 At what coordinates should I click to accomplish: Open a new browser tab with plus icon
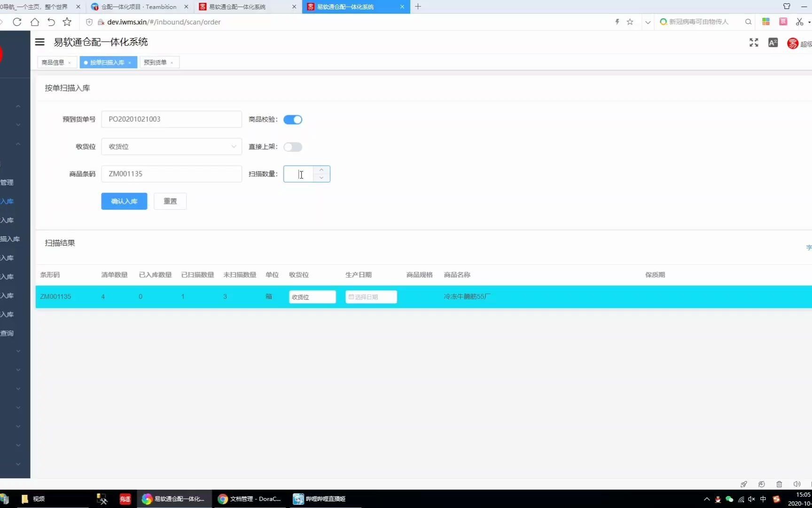tap(418, 7)
